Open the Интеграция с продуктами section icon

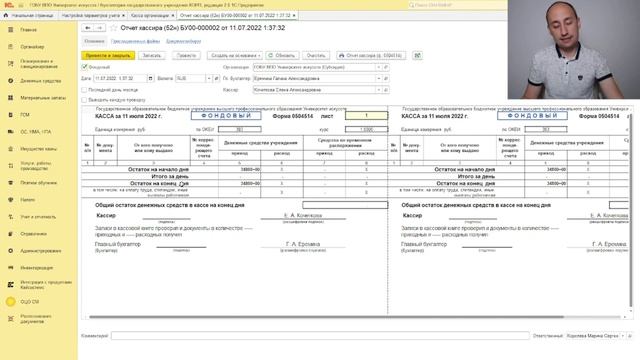11,284
